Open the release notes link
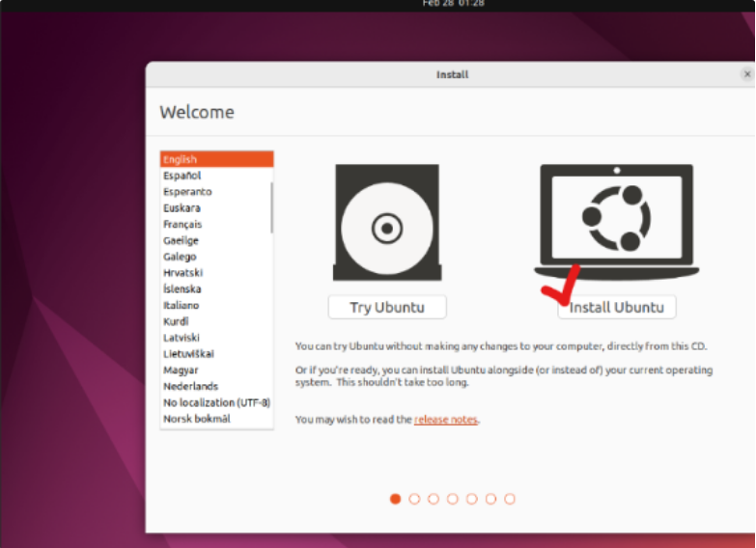The height and width of the screenshot is (548, 756). pos(445,420)
